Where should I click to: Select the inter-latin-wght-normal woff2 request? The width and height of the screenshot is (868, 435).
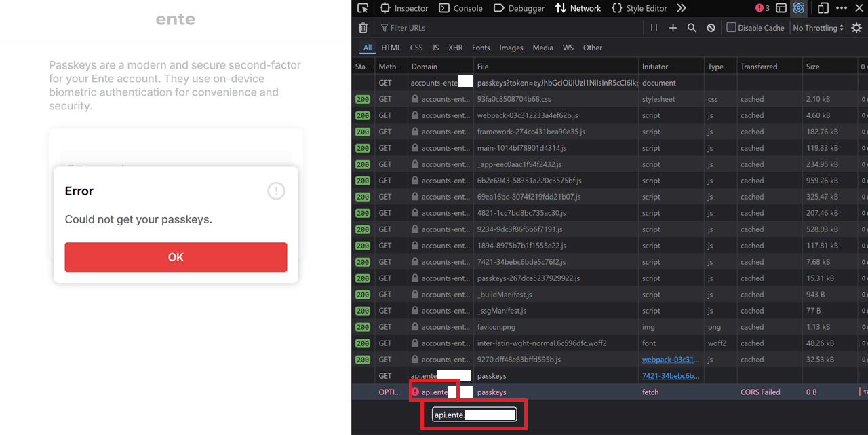pyautogui.click(x=610, y=343)
